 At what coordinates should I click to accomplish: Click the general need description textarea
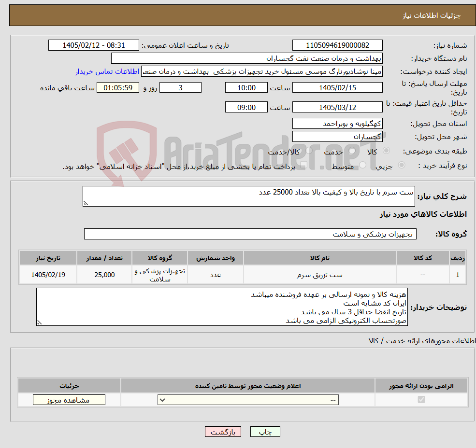[248, 196]
